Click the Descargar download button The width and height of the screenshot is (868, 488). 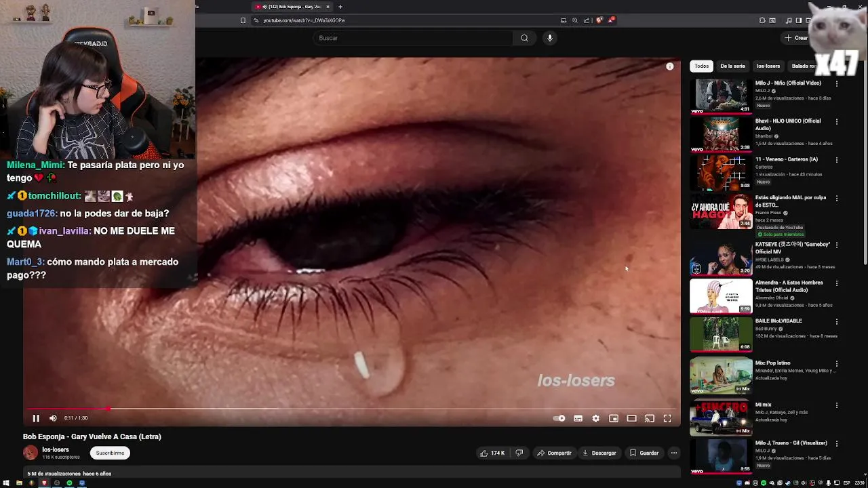599,453
